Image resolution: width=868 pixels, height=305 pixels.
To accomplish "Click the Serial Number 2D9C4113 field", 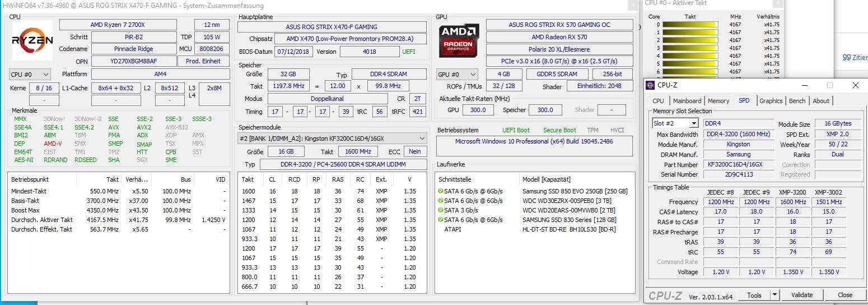I will (739, 174).
